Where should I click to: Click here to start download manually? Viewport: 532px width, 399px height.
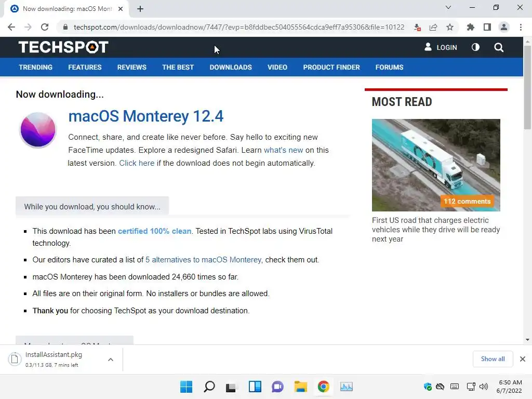tap(137, 163)
